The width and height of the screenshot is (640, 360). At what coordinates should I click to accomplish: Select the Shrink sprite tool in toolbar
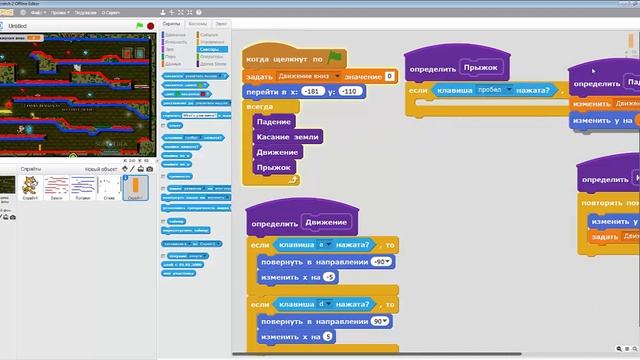[190, 12]
